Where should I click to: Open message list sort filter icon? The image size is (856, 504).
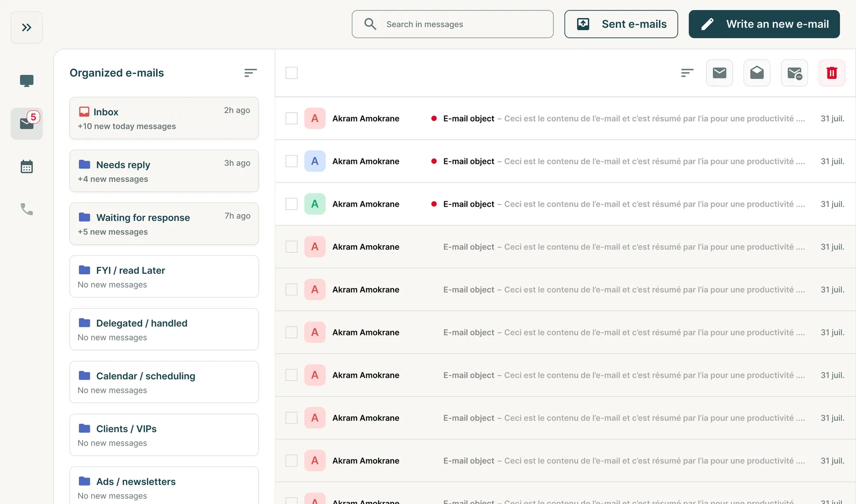(687, 73)
